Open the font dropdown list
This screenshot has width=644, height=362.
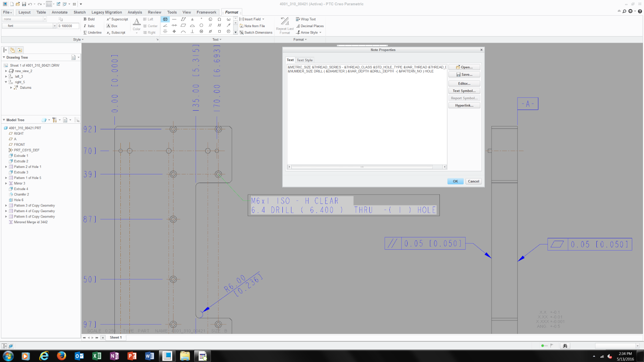pyautogui.click(x=55, y=26)
